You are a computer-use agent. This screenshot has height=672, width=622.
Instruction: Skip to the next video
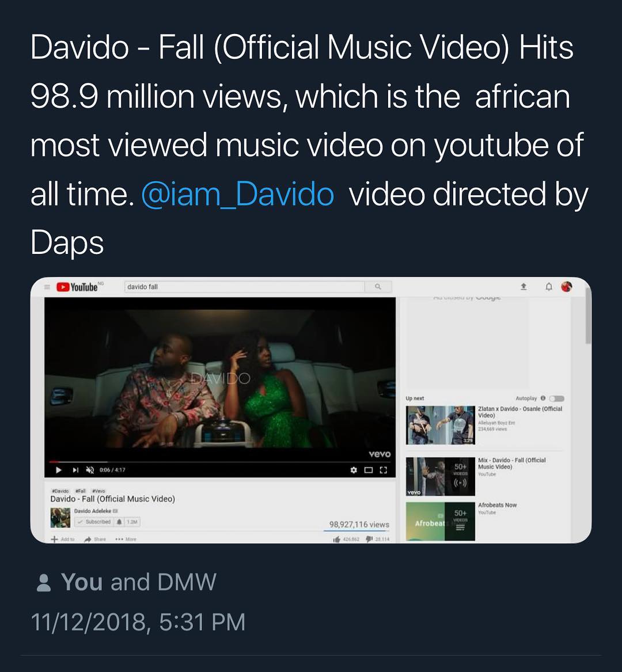tap(75, 470)
